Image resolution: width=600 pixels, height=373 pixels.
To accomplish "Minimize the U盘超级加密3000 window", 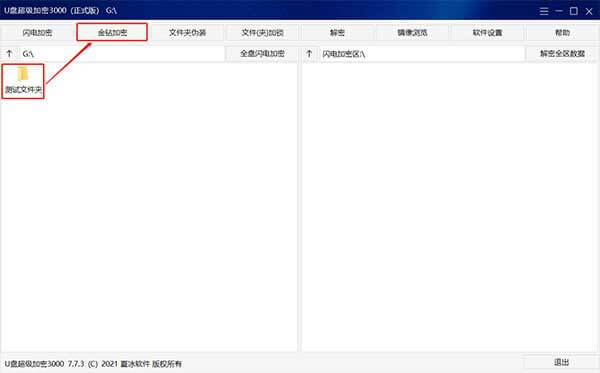I will click(559, 11).
